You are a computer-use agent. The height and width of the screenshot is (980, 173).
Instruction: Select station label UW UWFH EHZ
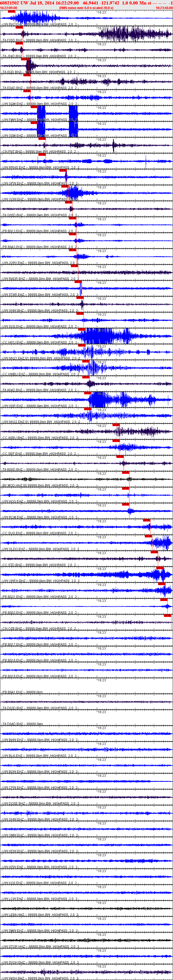pyautogui.click(x=14, y=581)
